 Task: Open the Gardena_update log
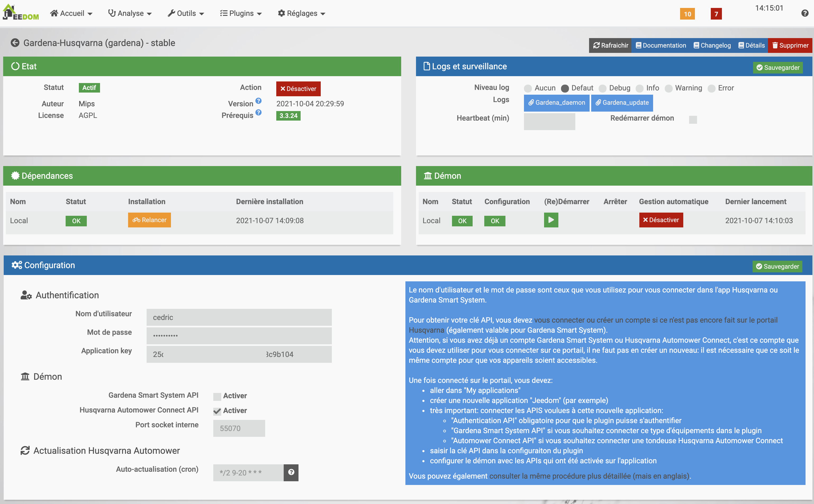tap(622, 103)
